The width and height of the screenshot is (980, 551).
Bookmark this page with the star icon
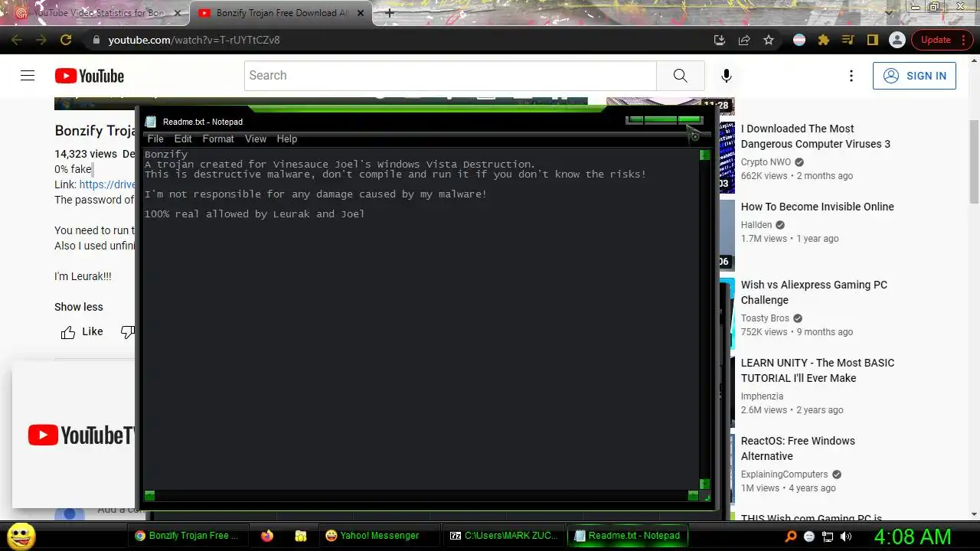pyautogui.click(x=769, y=40)
